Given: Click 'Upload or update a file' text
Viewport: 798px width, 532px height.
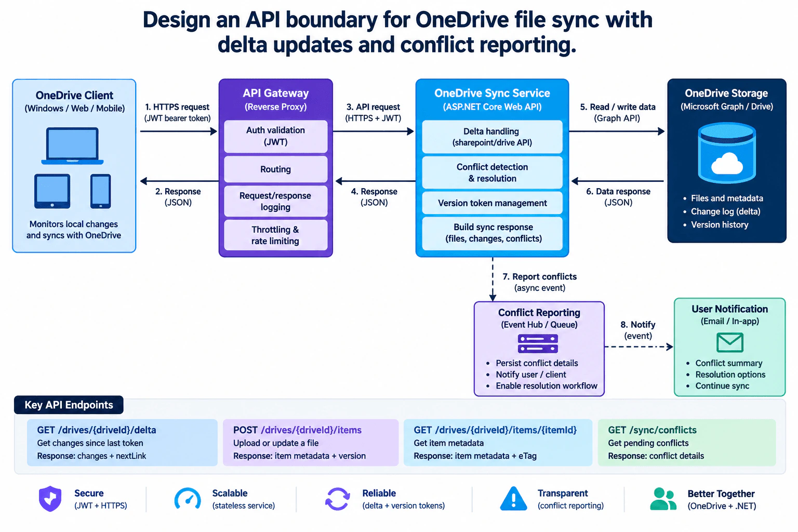Looking at the screenshot, I should tap(276, 443).
